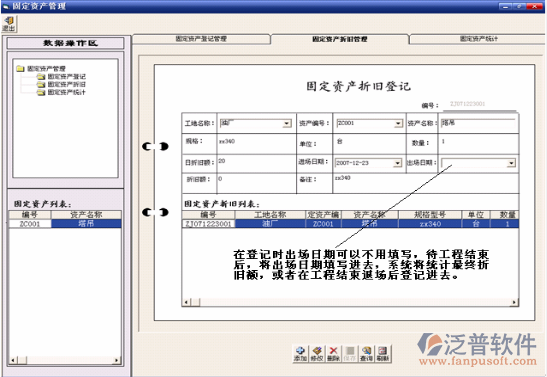
Task: Switch to the 固定资产统计 tab
Action: click(x=478, y=39)
